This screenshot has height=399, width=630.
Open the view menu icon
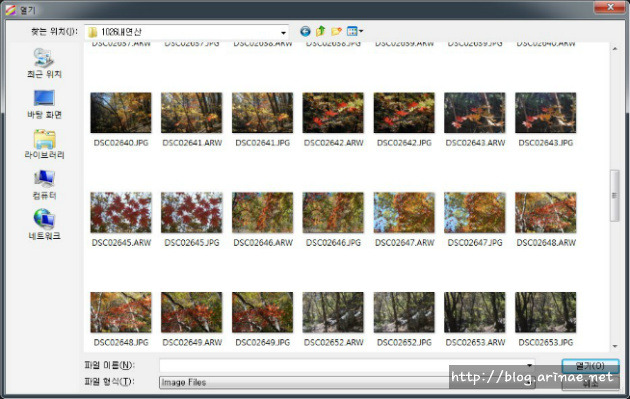(354, 31)
